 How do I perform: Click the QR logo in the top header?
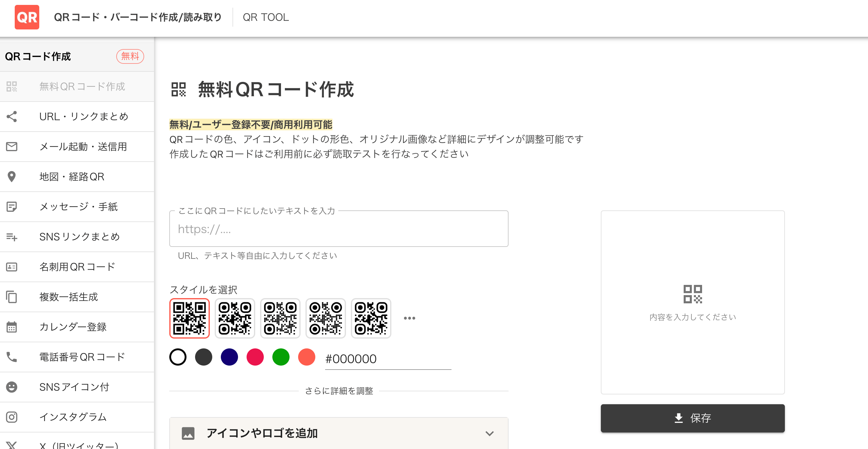point(27,17)
